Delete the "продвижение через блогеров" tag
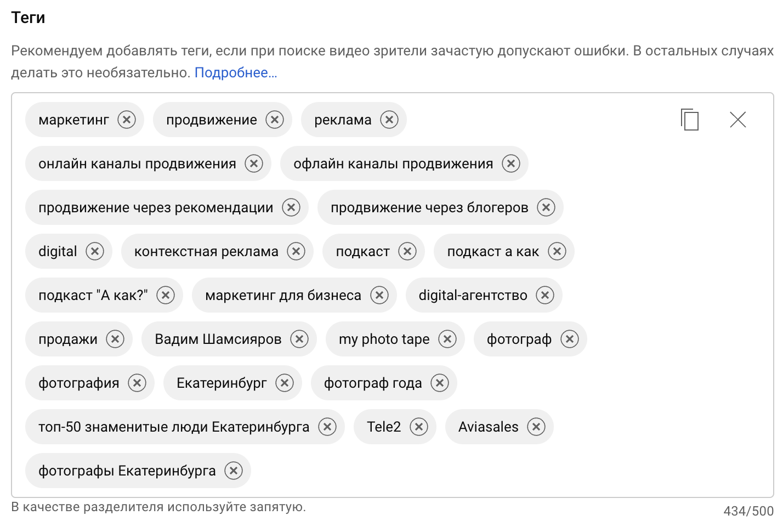 [x=546, y=207]
